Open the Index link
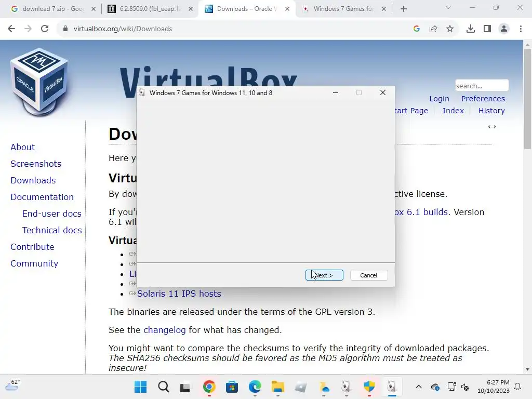 click(x=453, y=111)
